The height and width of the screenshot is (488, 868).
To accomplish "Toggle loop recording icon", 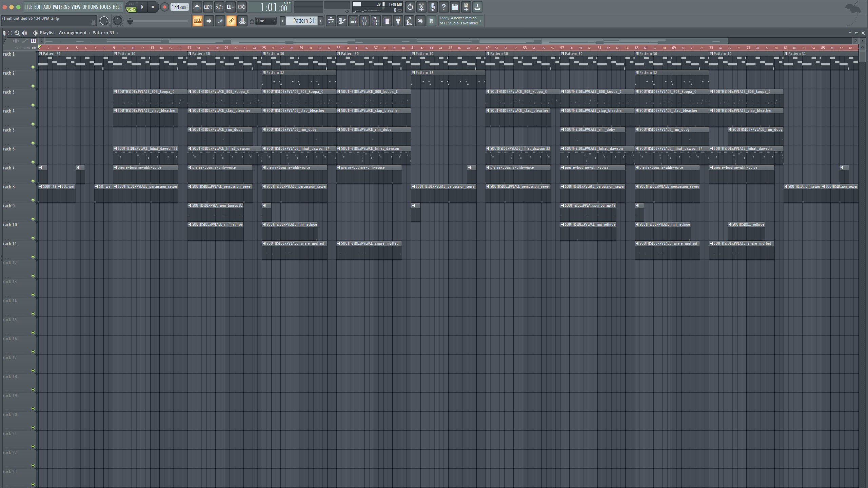I will [241, 7].
